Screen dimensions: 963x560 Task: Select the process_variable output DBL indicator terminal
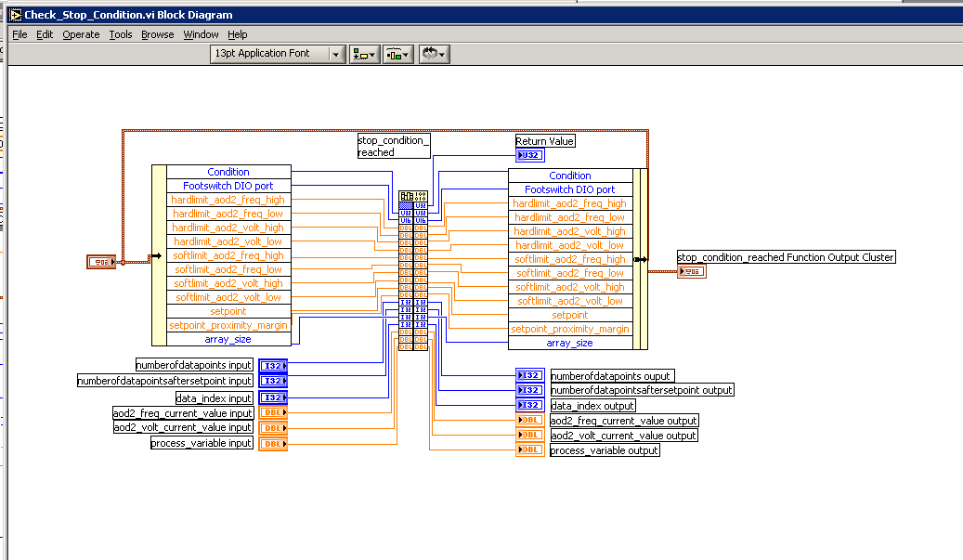530,449
